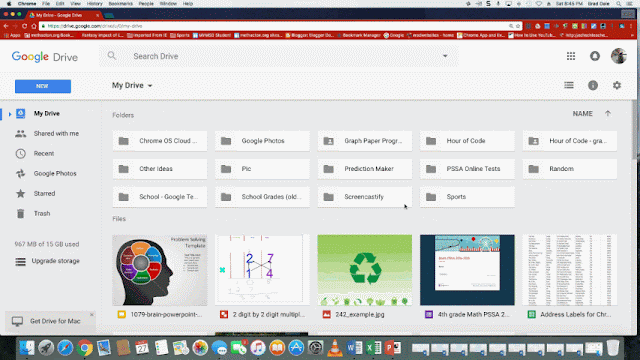Select the Random folder
The width and height of the screenshot is (640, 360).
coord(570,169)
